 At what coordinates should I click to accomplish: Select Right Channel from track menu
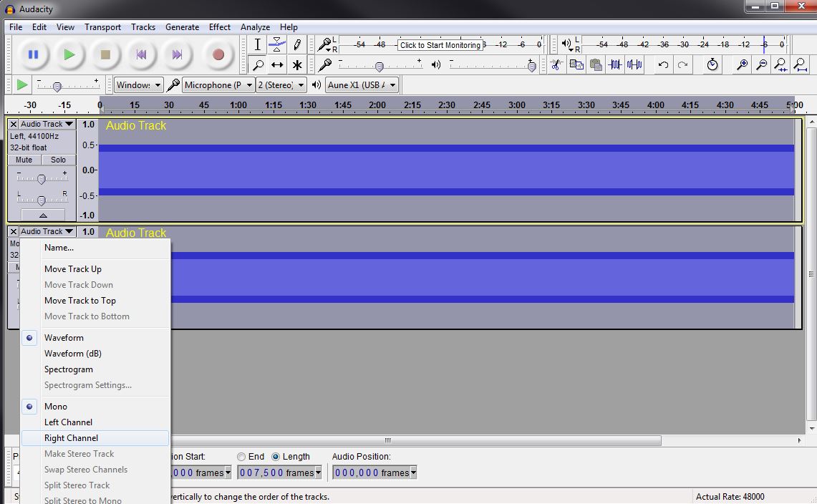71,438
